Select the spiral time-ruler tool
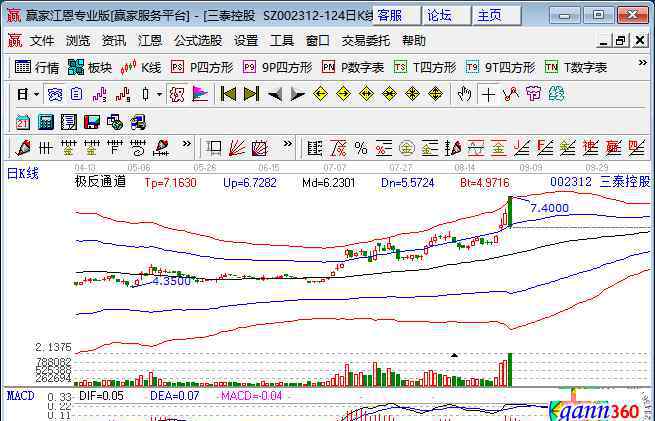This screenshot has width=655, height=421. (138, 148)
